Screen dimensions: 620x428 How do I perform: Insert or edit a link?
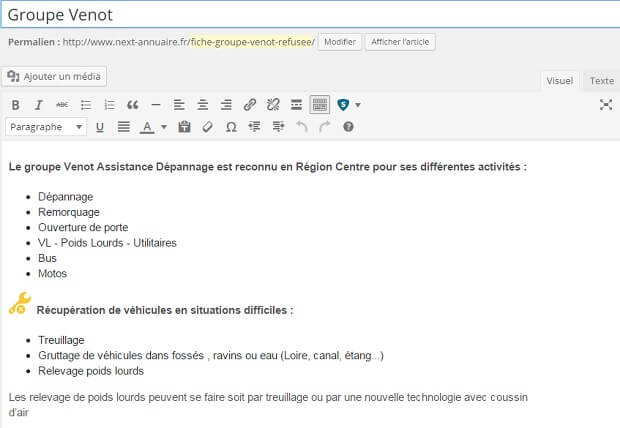(250, 105)
